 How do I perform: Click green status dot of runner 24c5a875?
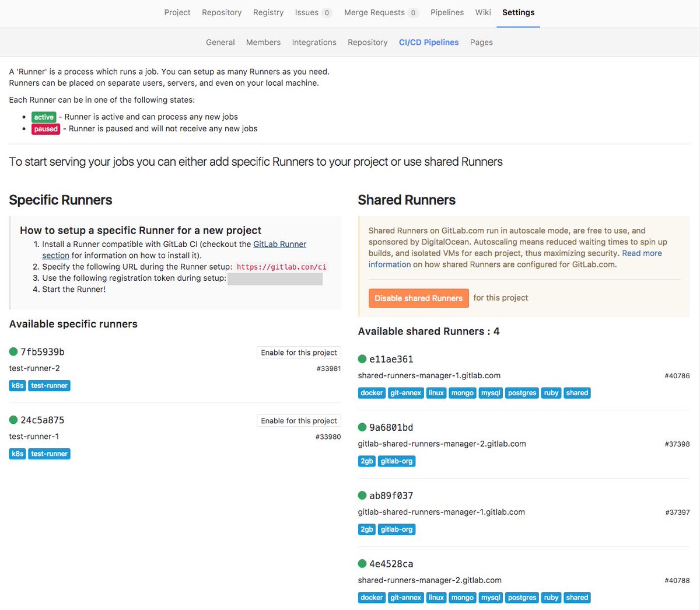coord(13,420)
